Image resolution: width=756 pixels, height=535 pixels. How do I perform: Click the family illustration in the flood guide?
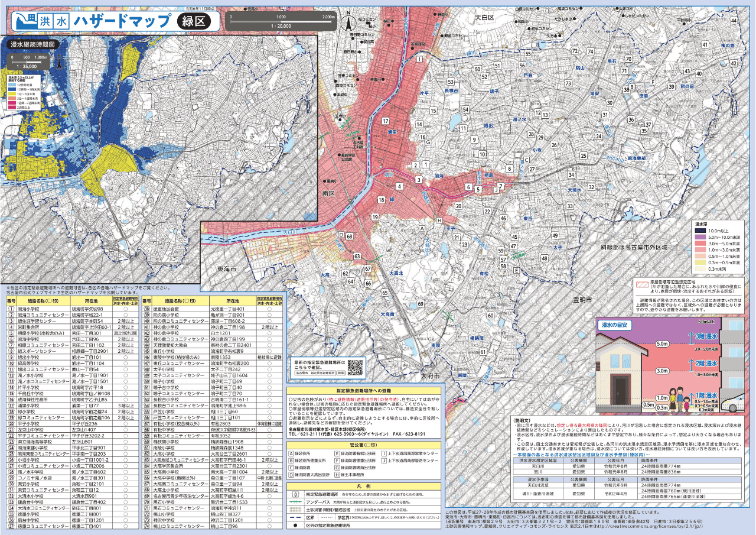point(687,404)
